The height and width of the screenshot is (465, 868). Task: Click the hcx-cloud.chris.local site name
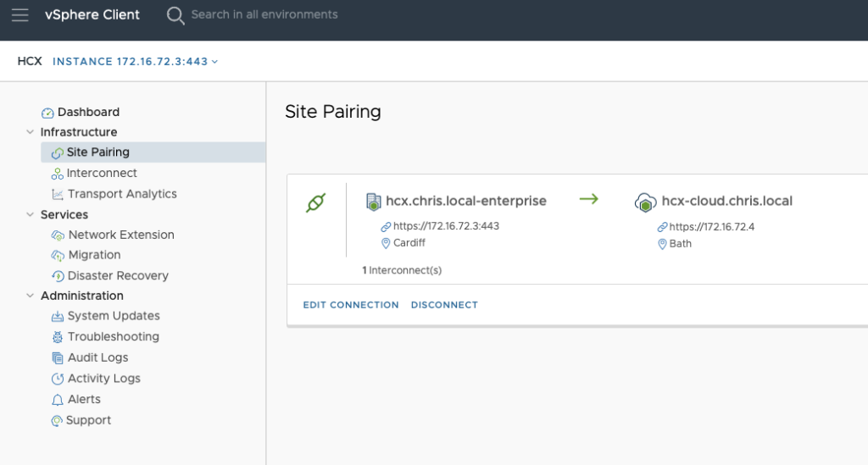pos(726,201)
